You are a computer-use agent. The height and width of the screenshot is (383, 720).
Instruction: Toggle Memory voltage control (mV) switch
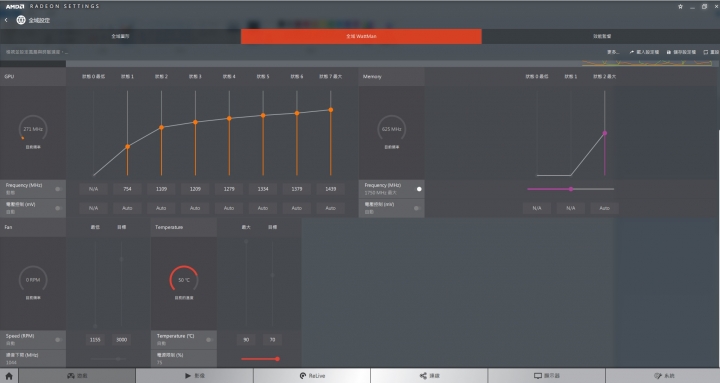(x=417, y=208)
